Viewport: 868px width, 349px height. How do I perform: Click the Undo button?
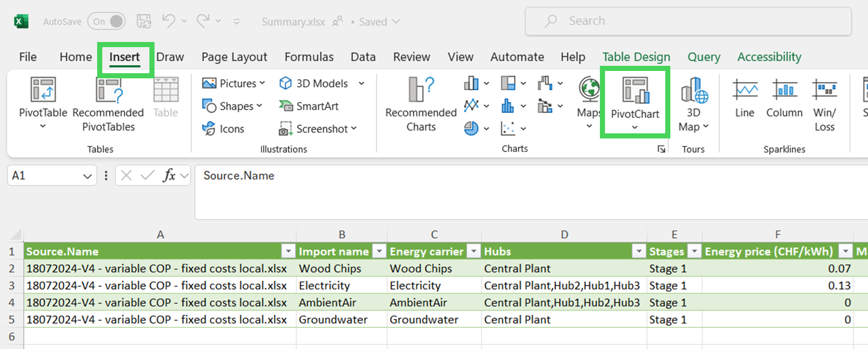tap(169, 22)
